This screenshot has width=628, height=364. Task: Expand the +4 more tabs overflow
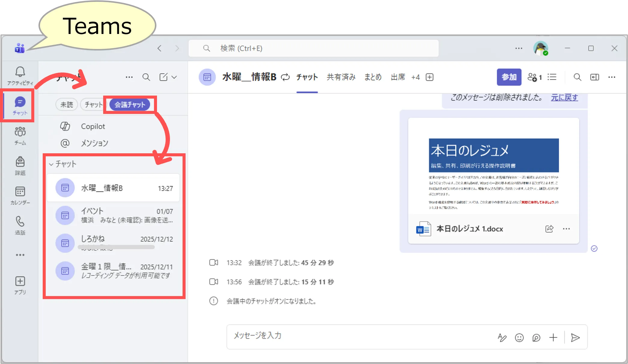(x=415, y=77)
